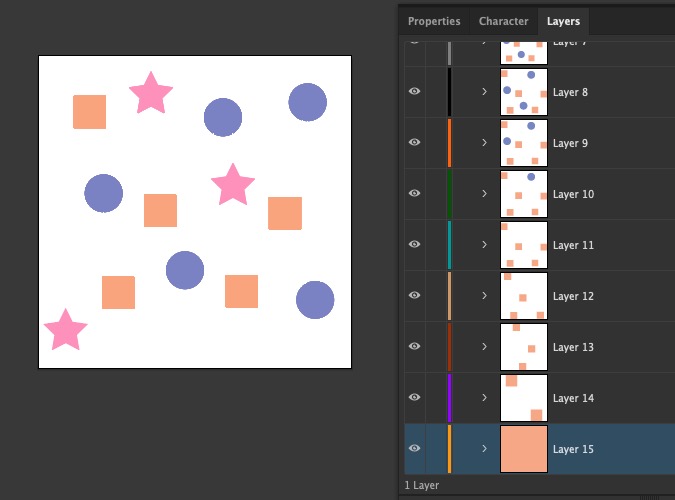Select the row named Layer 12
The image size is (675, 500).
(x=539, y=296)
